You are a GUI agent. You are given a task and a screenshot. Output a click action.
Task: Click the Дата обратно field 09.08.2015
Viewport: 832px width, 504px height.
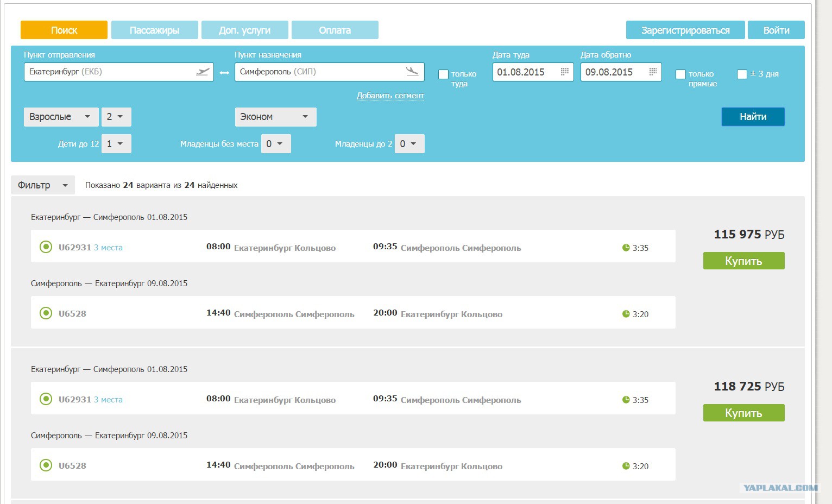[621, 72]
